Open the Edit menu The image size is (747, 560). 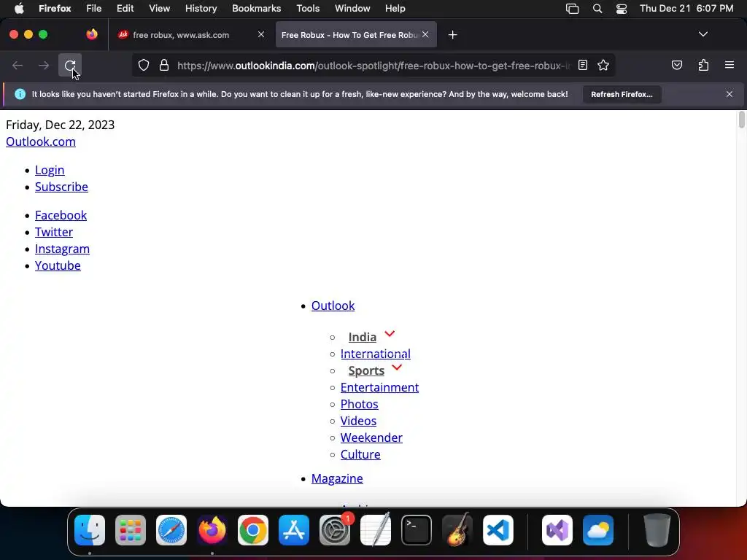tap(125, 9)
